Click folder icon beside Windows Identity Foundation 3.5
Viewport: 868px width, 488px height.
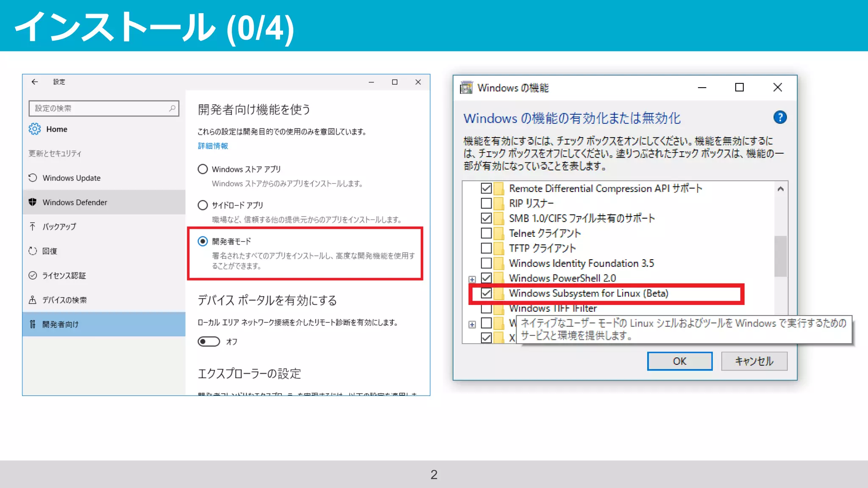pyautogui.click(x=499, y=263)
